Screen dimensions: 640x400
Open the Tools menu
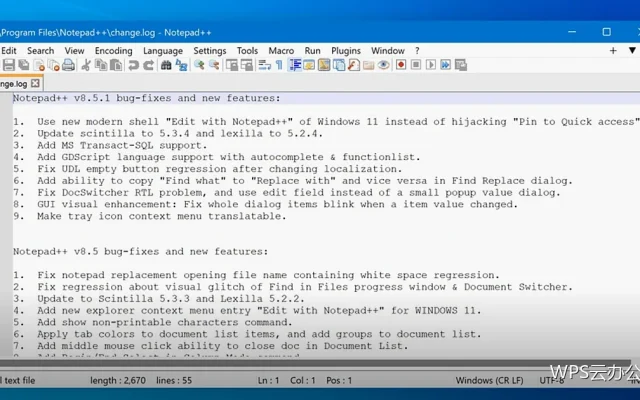247,51
